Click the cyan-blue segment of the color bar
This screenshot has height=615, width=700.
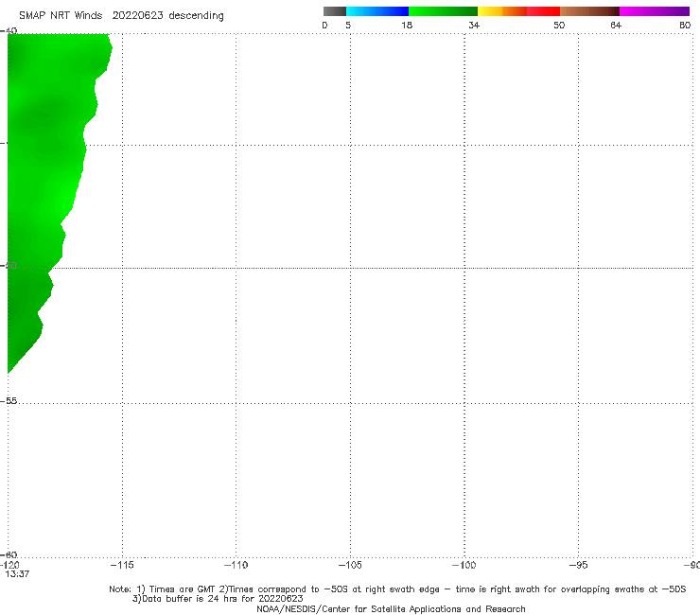[377, 11]
